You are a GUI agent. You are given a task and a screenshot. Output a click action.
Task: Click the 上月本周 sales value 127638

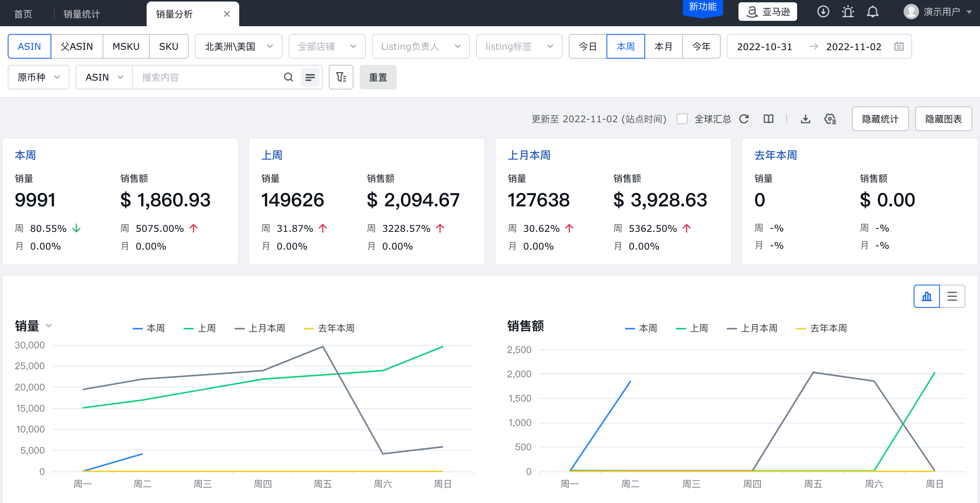coord(539,200)
